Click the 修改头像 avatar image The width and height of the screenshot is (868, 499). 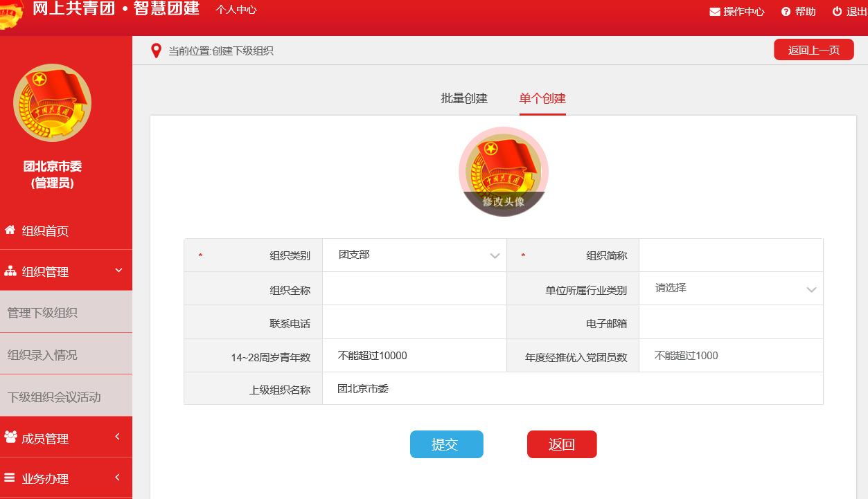[x=504, y=172]
